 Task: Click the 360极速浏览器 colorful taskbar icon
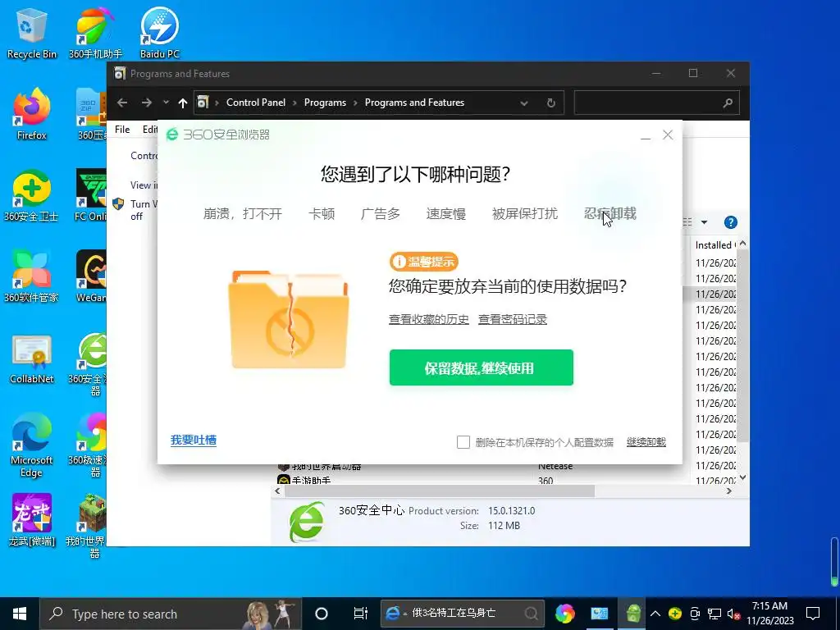coord(564,614)
